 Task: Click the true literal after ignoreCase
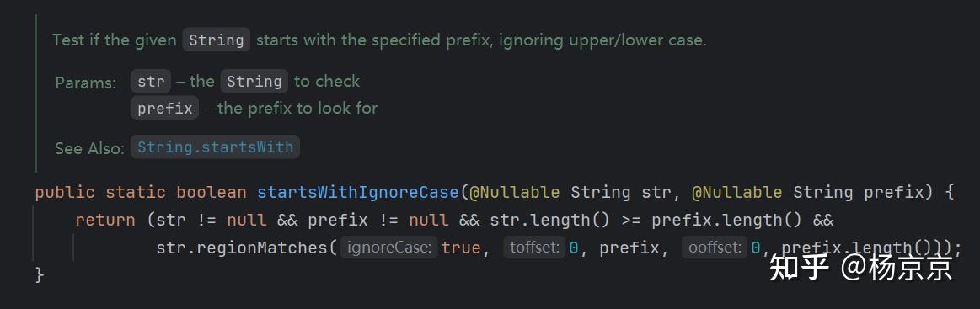tap(461, 248)
